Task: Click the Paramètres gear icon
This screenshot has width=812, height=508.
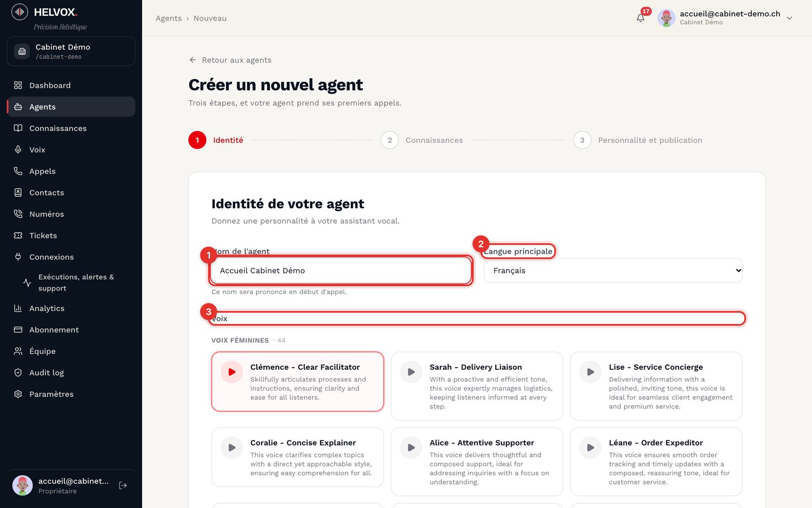Action: coord(18,394)
